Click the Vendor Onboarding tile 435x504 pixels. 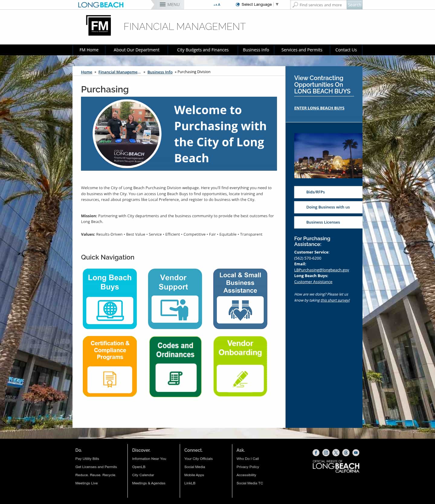click(240, 366)
